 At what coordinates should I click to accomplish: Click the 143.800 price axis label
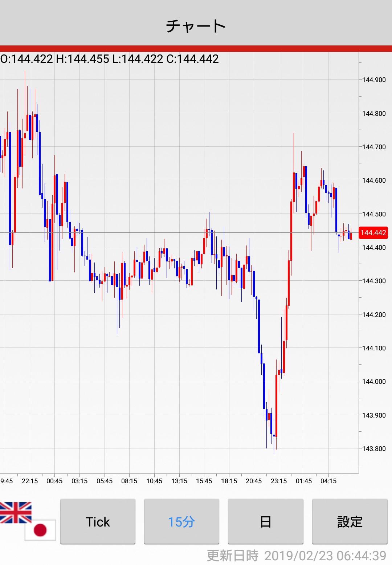(374, 449)
